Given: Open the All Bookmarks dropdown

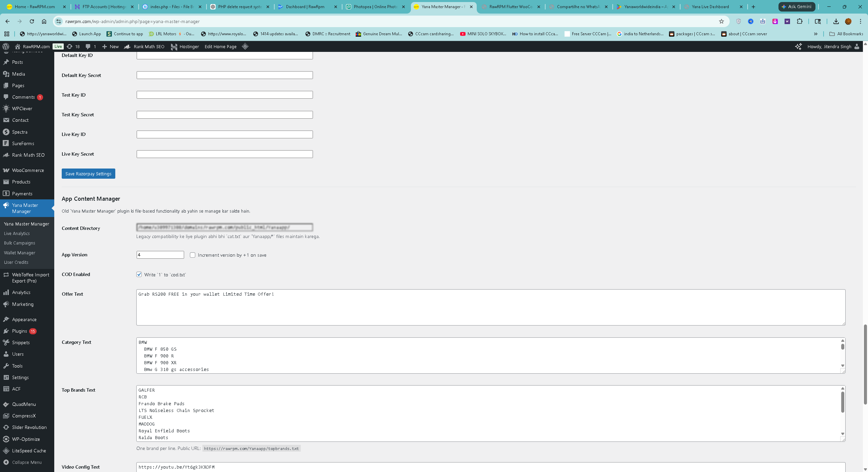Looking at the screenshot, I should pos(846,34).
